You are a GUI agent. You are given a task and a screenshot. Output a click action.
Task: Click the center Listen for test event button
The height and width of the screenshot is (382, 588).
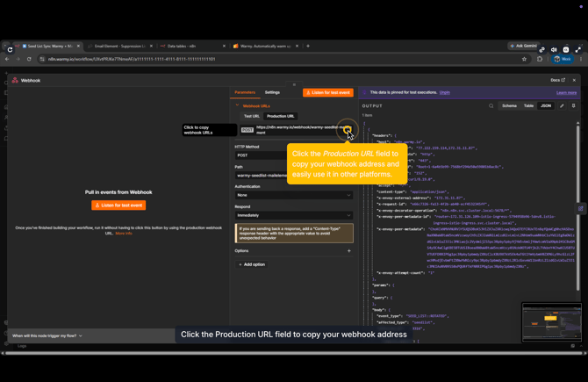(x=118, y=205)
